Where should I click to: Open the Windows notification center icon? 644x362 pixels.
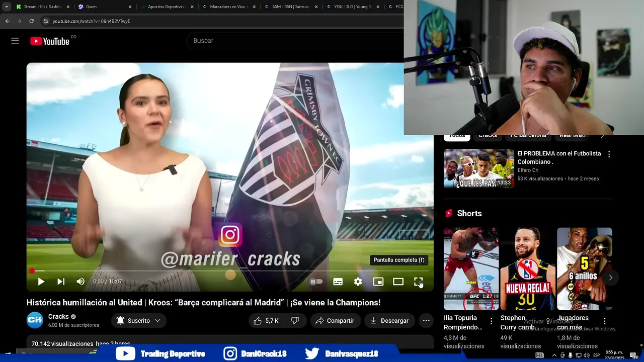pyautogui.click(x=633, y=355)
